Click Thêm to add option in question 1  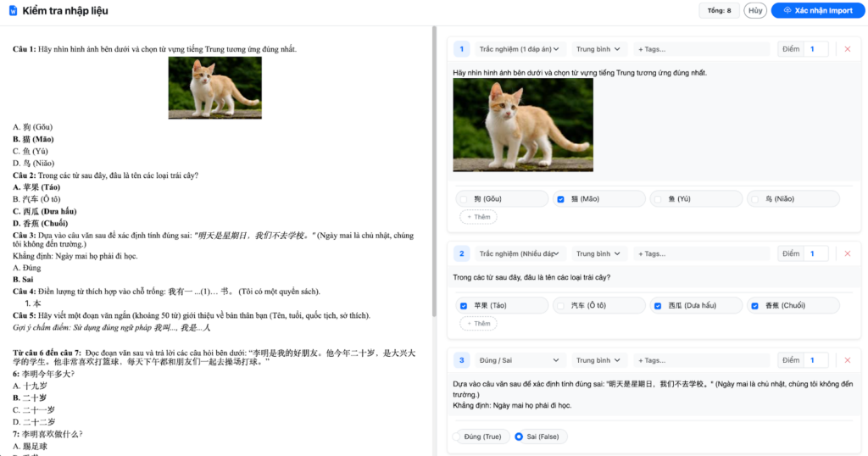point(478,217)
